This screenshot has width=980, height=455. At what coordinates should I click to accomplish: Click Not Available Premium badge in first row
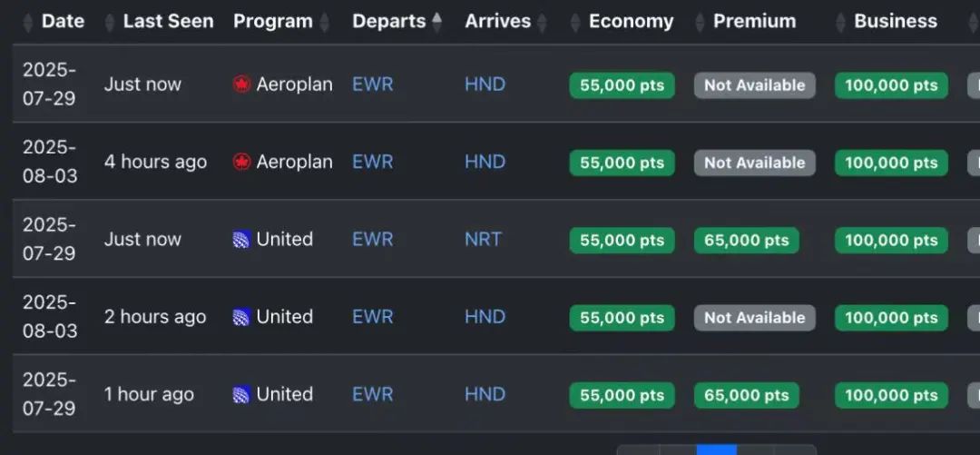tap(754, 85)
